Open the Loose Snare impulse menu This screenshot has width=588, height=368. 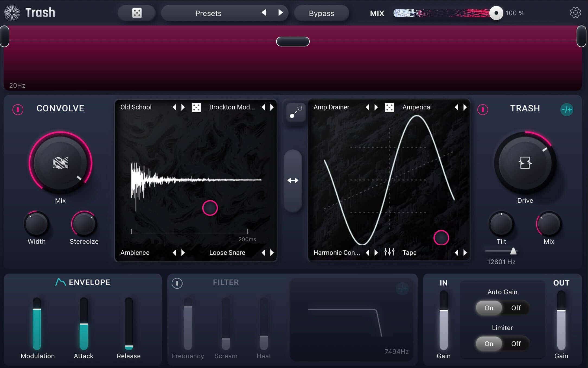coord(227,253)
